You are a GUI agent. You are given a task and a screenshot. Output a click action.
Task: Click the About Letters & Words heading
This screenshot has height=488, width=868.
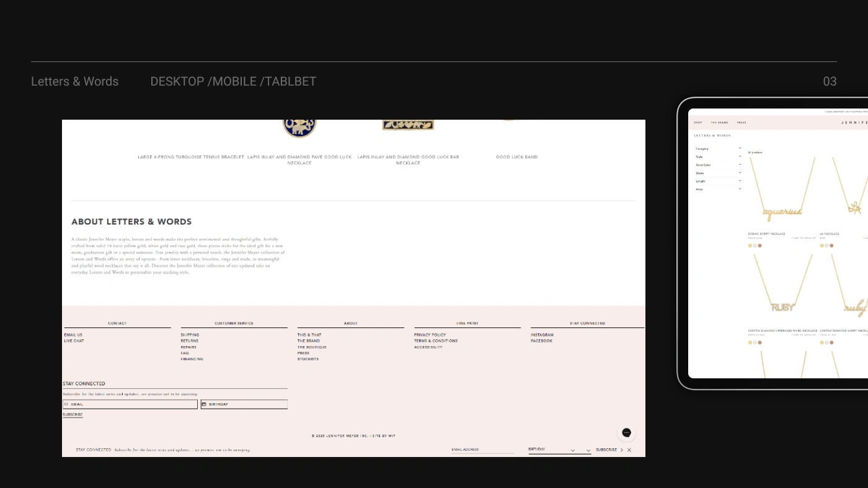pos(131,222)
